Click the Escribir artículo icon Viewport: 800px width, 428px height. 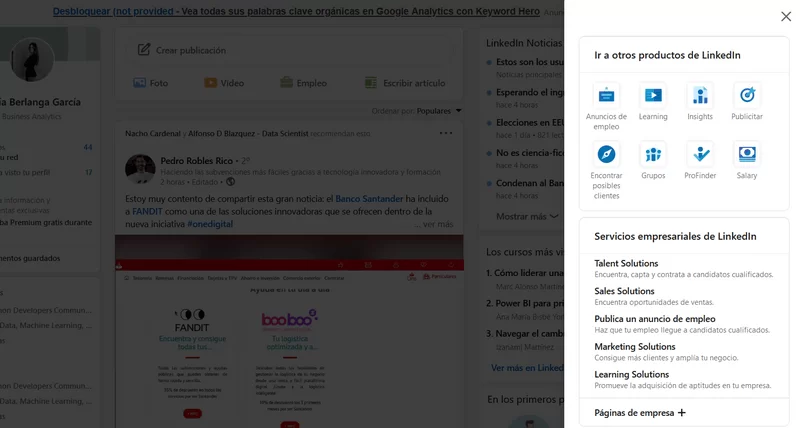click(x=371, y=83)
